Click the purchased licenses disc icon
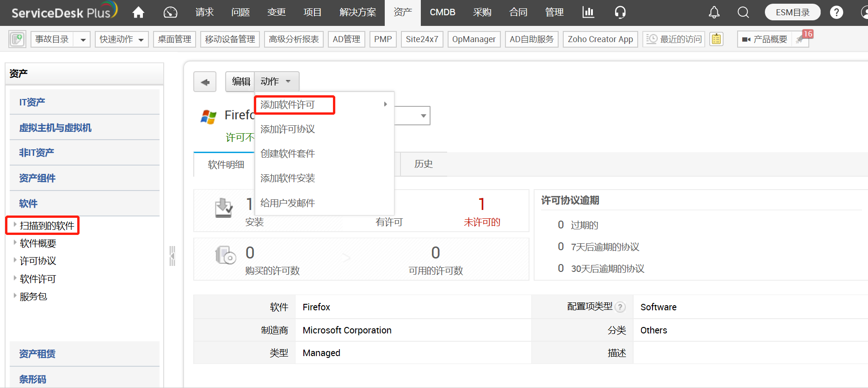The height and width of the screenshot is (388, 868). point(226,255)
